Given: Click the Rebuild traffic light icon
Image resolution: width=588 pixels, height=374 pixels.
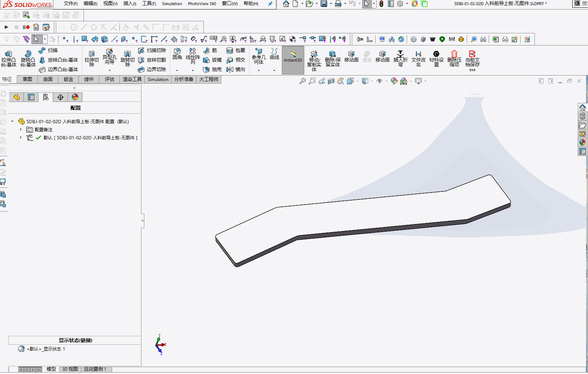Looking at the screenshot, I should pos(381,4).
